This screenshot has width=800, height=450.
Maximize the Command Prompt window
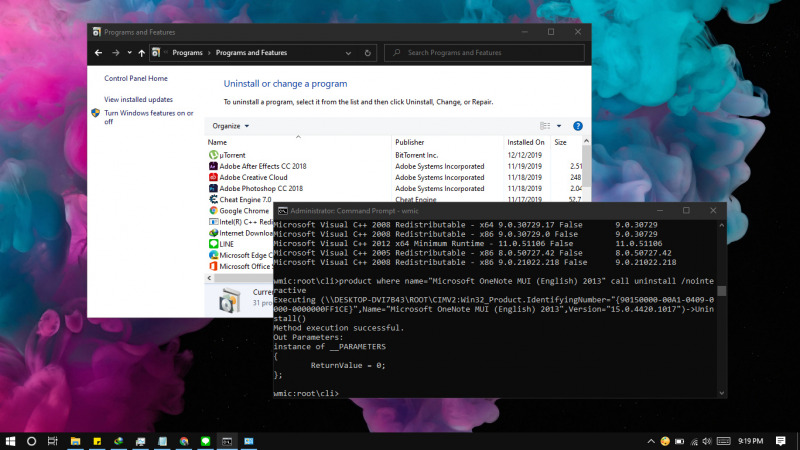click(686, 211)
